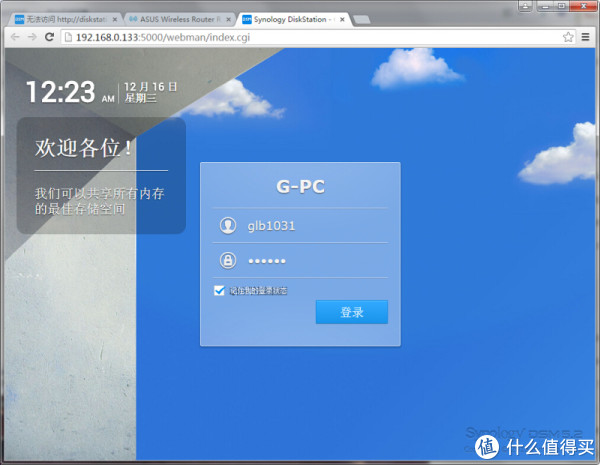The width and height of the screenshot is (600, 465).
Task: Open the Chrome hamburger menu
Action: coord(586,37)
